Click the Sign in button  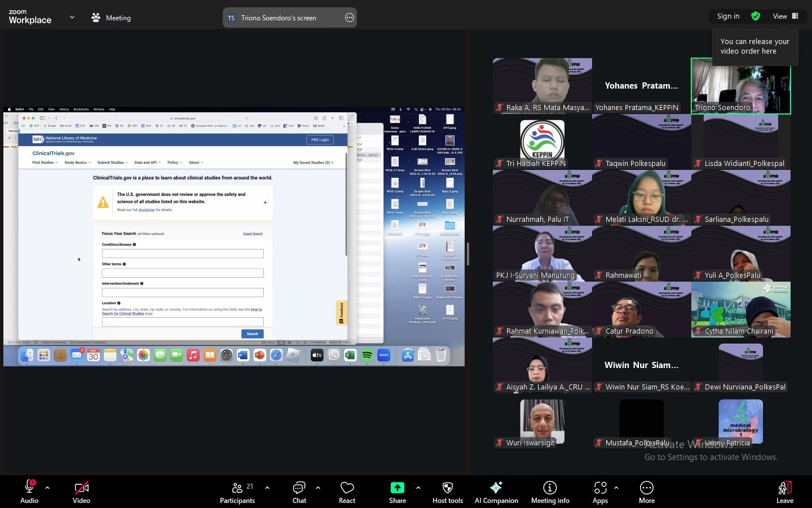point(728,16)
